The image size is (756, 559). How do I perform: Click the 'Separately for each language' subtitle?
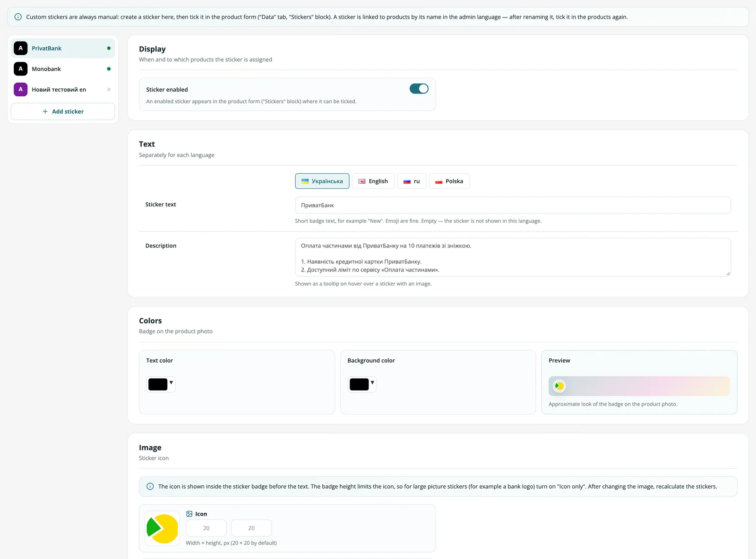point(177,155)
